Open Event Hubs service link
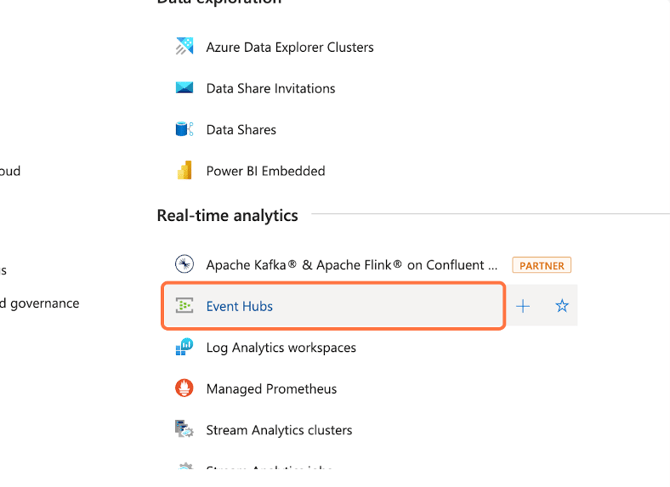This screenshot has width=670, height=487. tap(239, 306)
